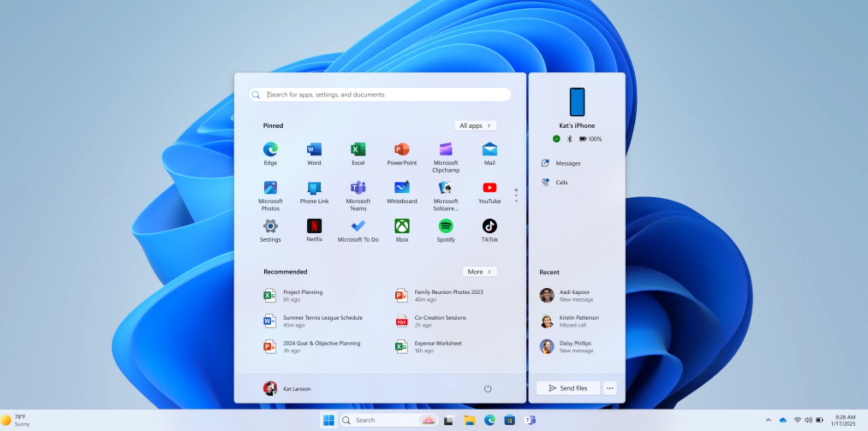
Task: Open Microsoft Solitaire
Action: (446, 196)
